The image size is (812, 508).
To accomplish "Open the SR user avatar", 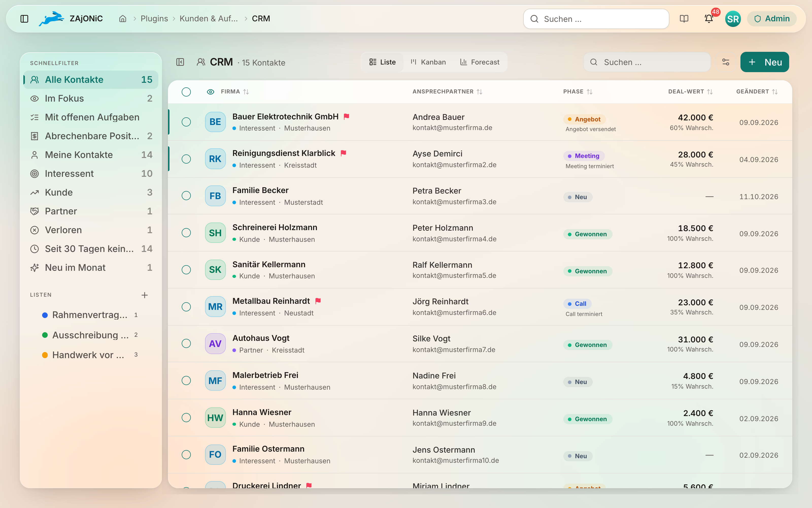I will (733, 19).
